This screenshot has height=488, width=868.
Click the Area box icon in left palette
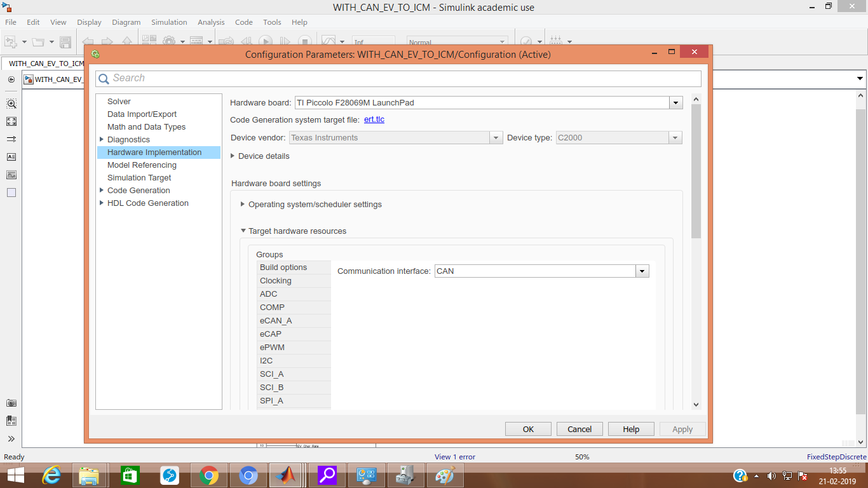click(x=11, y=193)
